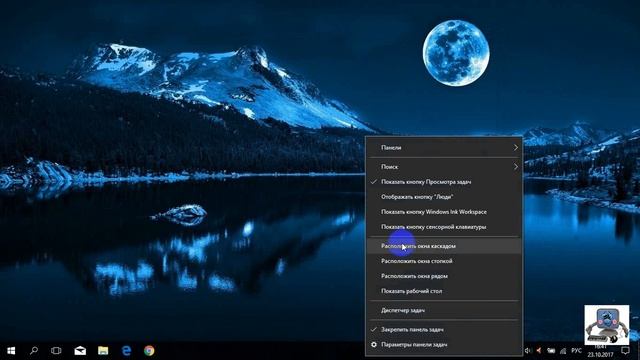Open network signal tray icon
The width and height of the screenshot is (640, 360).
pos(563,351)
